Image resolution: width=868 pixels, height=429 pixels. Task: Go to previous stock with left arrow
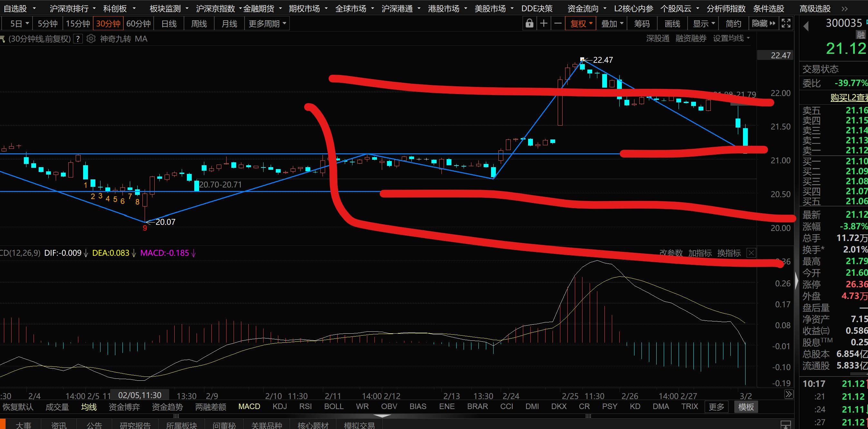(806, 26)
